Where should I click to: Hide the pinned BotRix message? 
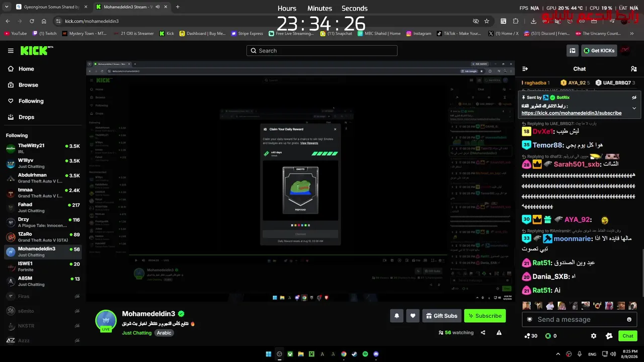(x=634, y=98)
